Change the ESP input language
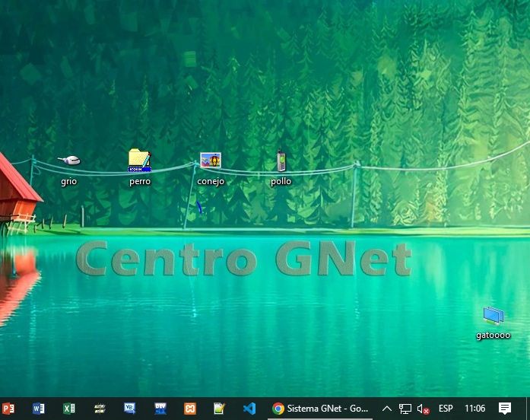The height and width of the screenshot is (420, 530). pos(446,409)
